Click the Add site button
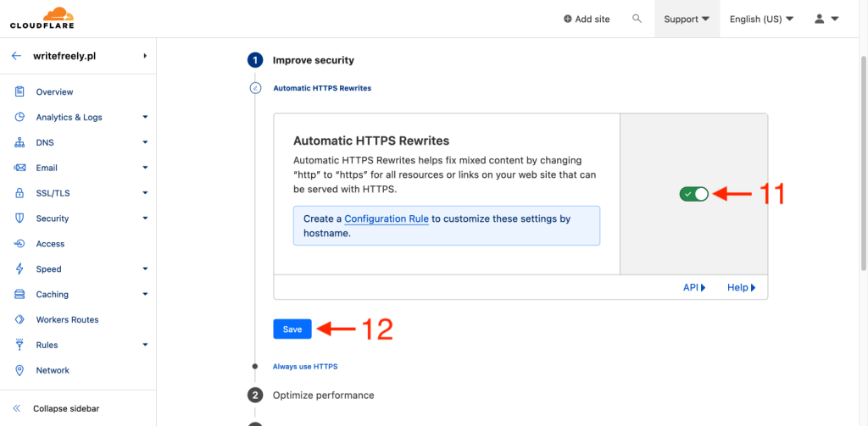The image size is (868, 426). click(x=587, y=19)
